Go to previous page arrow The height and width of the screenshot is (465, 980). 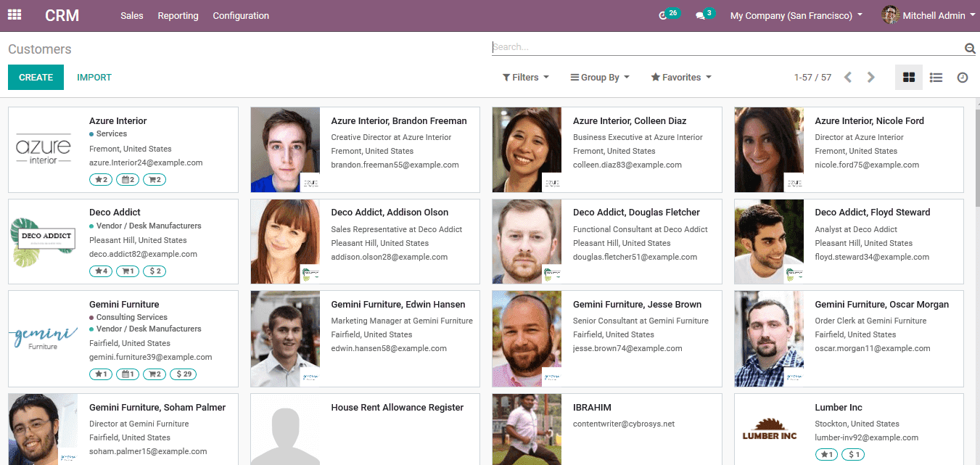click(848, 78)
